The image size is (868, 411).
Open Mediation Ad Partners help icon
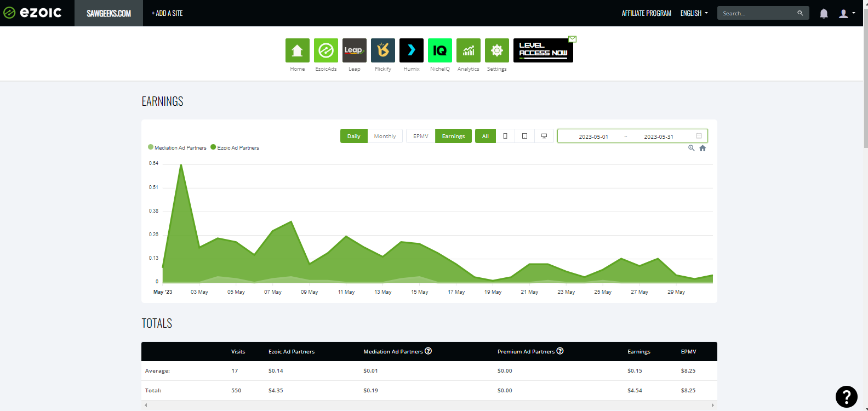point(429,351)
